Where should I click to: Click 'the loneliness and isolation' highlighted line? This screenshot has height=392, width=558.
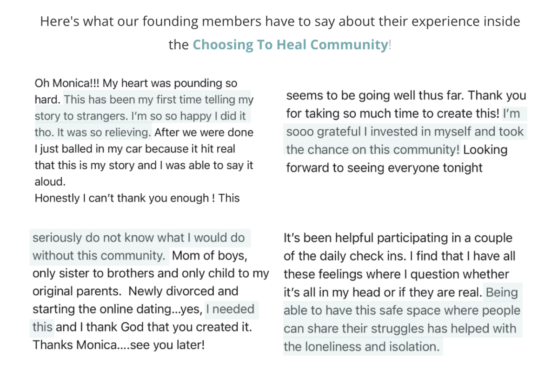361,346
